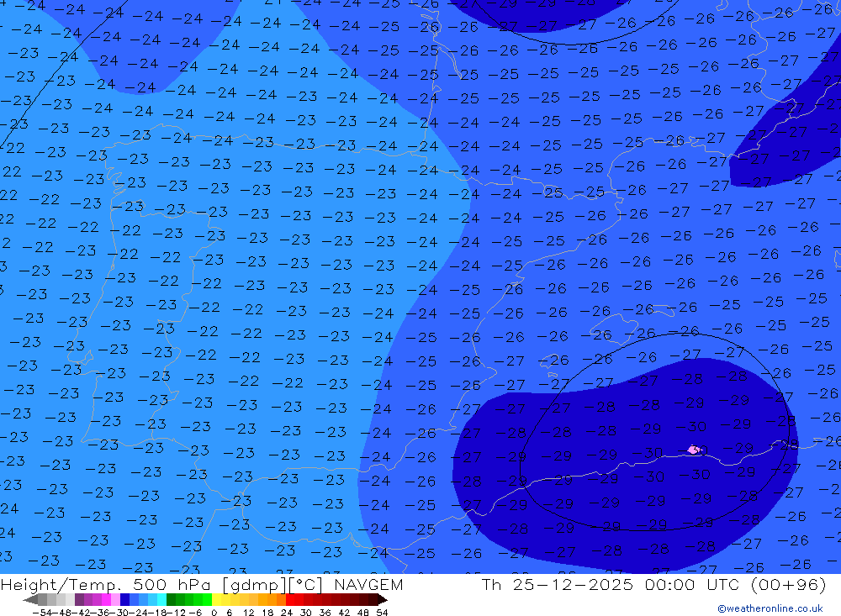Click the bright red 24 legend swatch
The width and height of the screenshot is (841, 616).
coord(290,599)
